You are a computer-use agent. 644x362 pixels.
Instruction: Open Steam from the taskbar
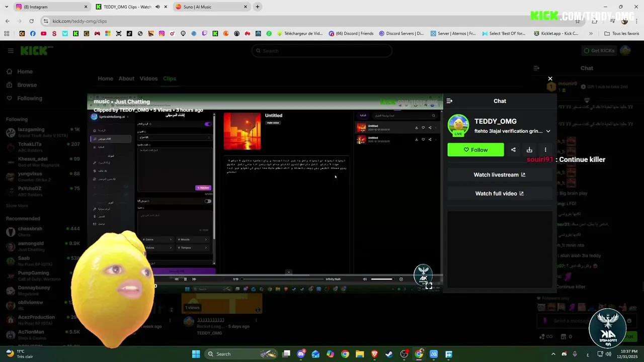(389, 354)
